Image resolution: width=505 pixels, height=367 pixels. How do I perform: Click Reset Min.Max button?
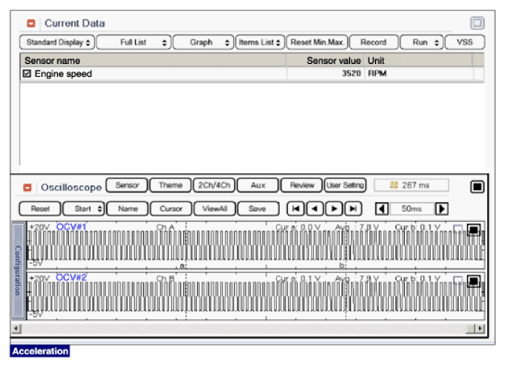[x=317, y=42]
